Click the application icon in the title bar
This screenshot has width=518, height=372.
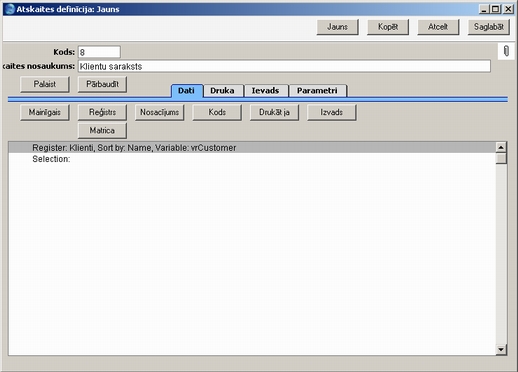point(10,9)
